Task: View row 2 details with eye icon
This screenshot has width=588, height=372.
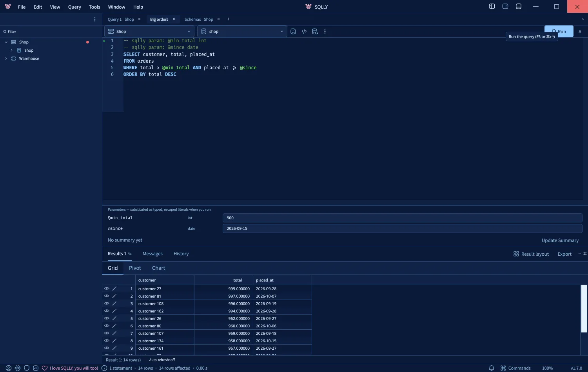Action: 107,296
